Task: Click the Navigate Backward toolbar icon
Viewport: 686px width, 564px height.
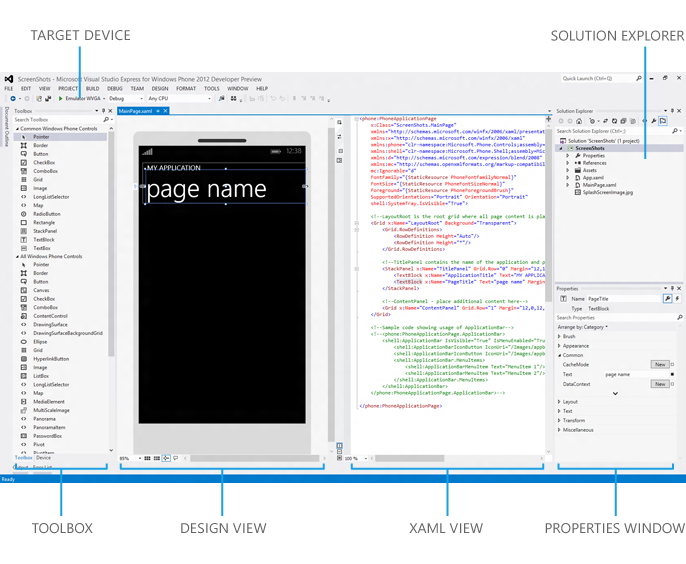Action: point(13,98)
